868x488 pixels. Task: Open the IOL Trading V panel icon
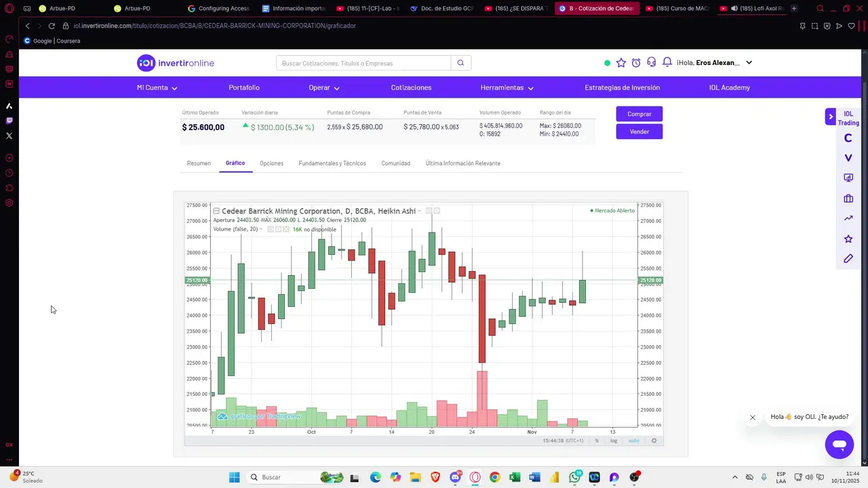848,158
